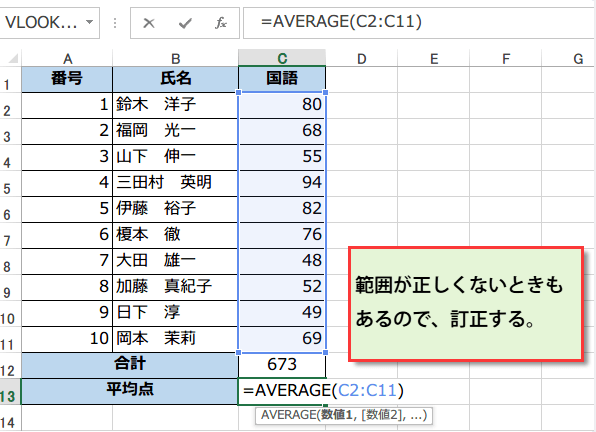Cancel formula entry with the X icon
The width and height of the screenshot is (596, 432).
[149, 23]
